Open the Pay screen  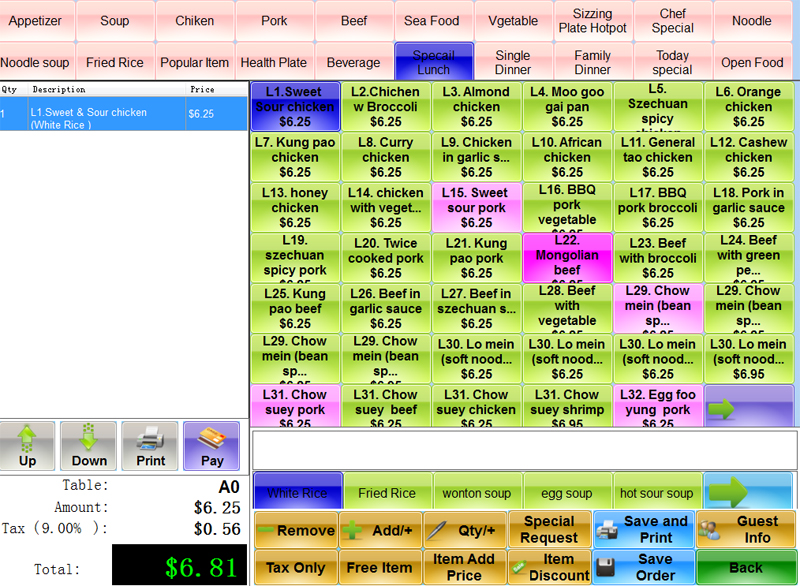pos(211,446)
